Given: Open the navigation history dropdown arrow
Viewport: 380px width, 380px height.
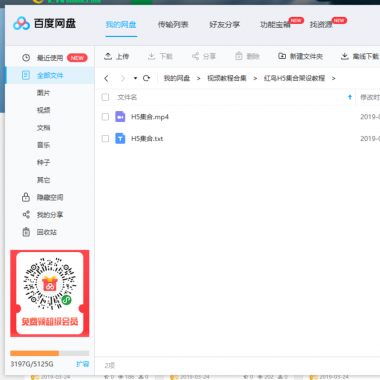Looking at the screenshot, I should (135, 78).
